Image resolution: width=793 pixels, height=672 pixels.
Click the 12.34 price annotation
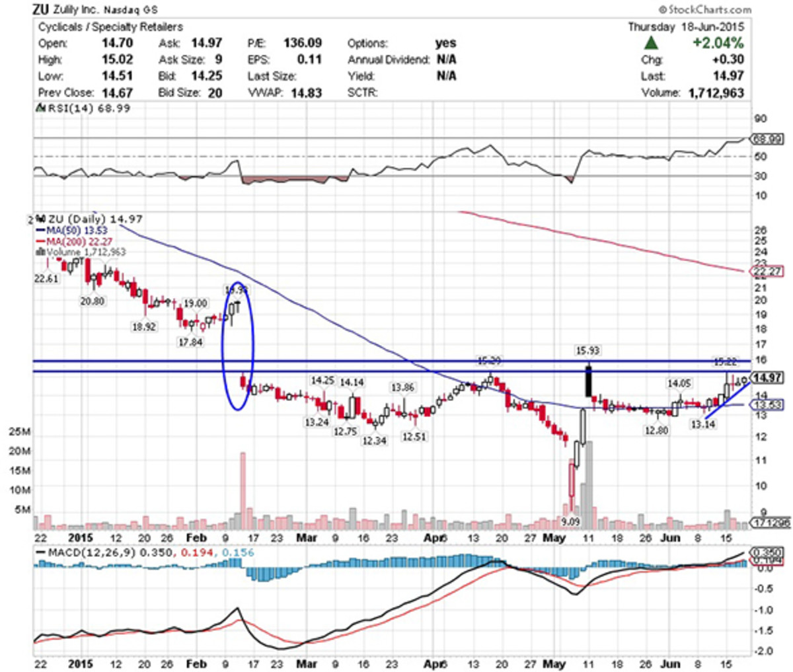coord(373,441)
